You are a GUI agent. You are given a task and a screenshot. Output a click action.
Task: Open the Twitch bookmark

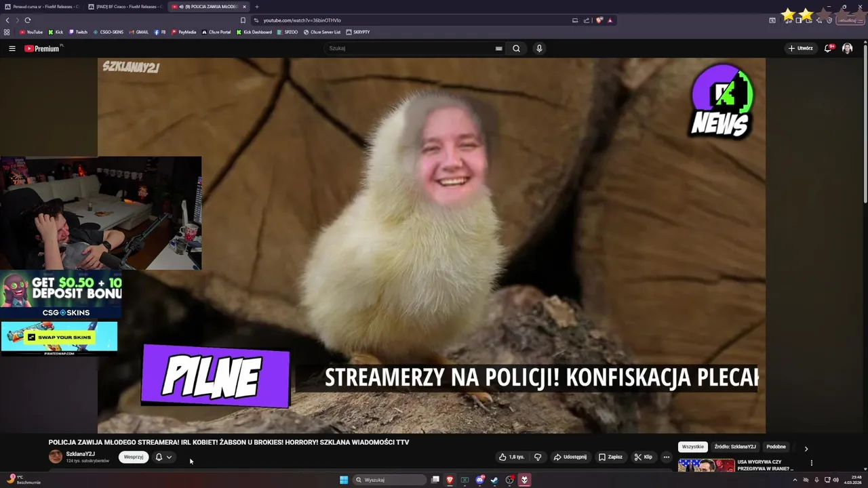[78, 32]
